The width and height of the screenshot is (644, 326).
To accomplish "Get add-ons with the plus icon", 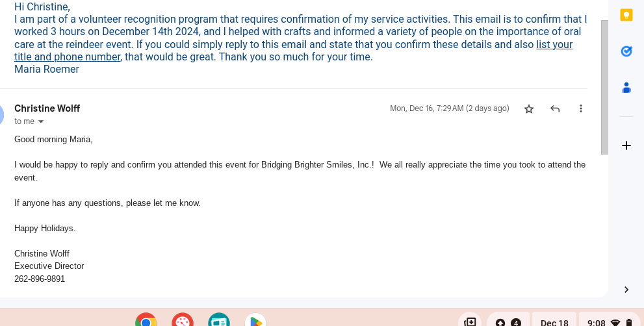I will coord(626,145).
